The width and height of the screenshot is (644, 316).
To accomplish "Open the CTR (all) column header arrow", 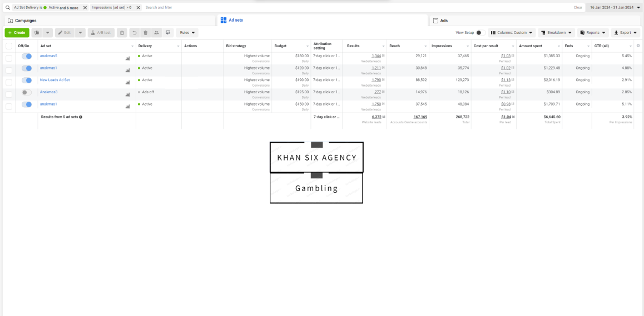I will (x=631, y=46).
